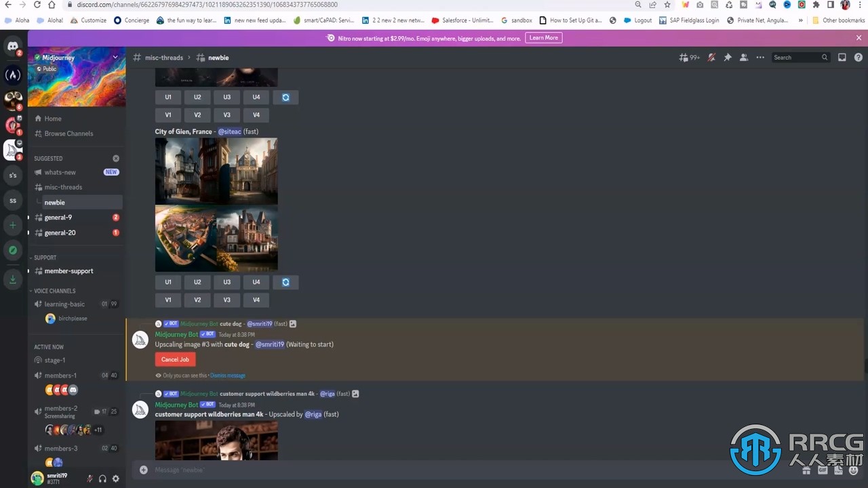Click U3 below the City of Gien images

[x=227, y=282]
